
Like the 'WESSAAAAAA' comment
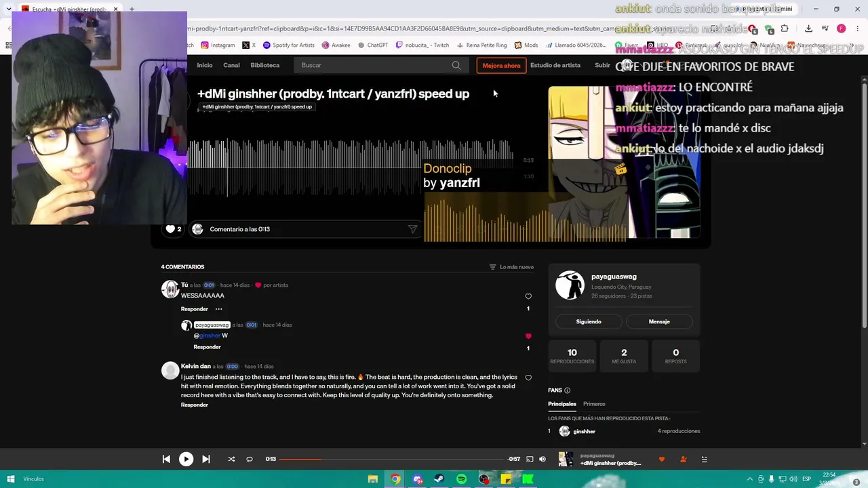click(528, 296)
